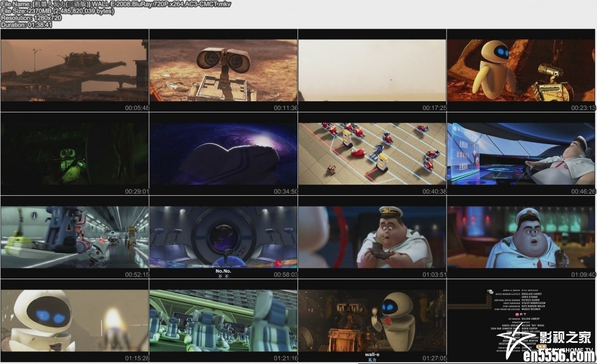Click the File Name header line
597x364 pixels.
[x=116, y=4]
